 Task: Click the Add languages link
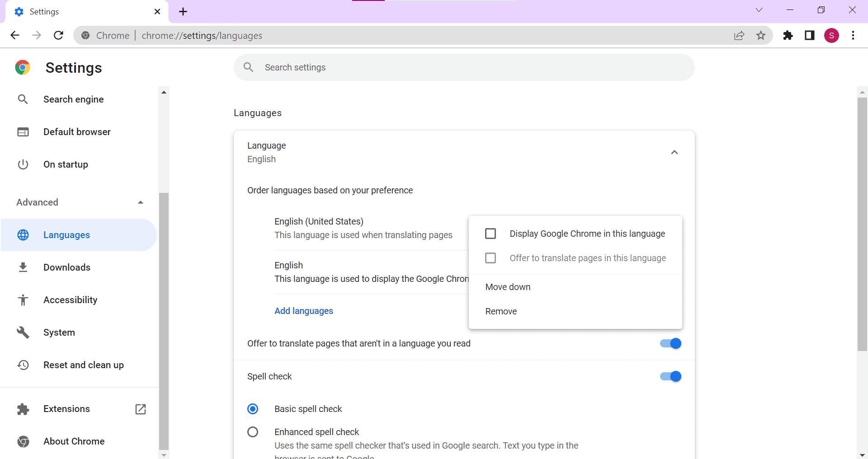click(304, 311)
